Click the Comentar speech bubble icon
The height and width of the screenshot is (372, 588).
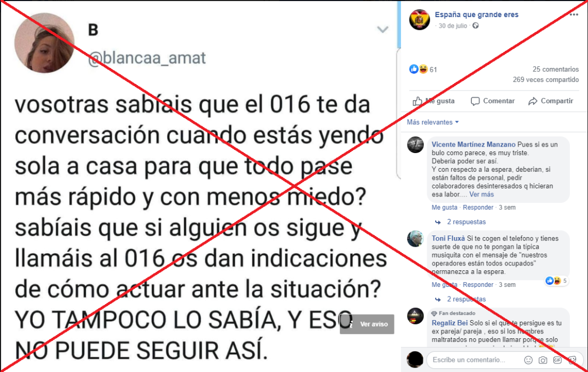(x=475, y=101)
